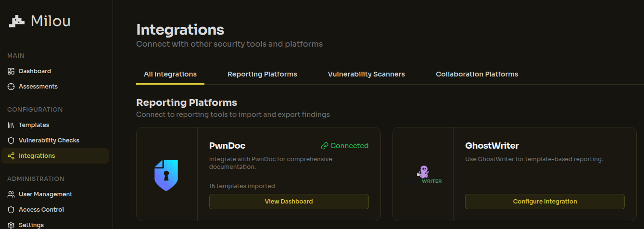Viewport: 644px width, 229px height.
Task: Click the green Connected status on PwnDoc
Action: [344, 146]
